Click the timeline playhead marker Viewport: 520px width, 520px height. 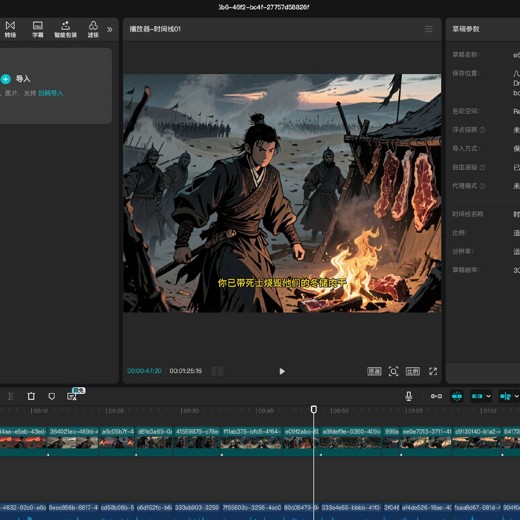tap(314, 409)
